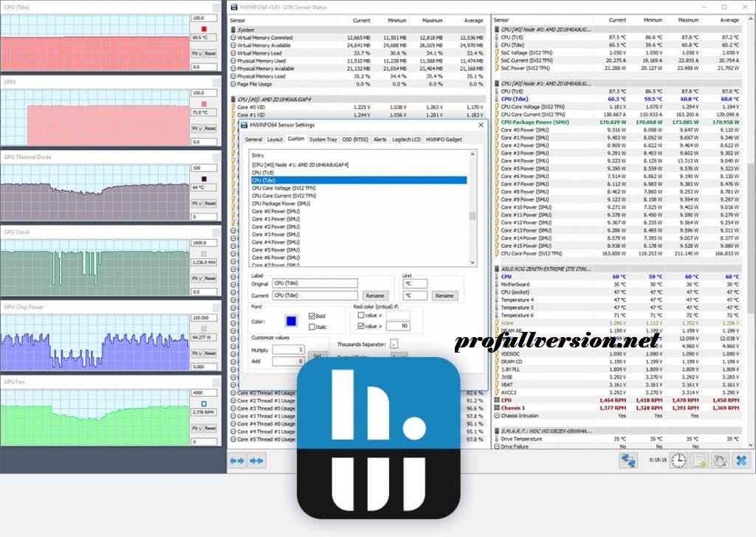Enable Italic font styling

point(313,326)
